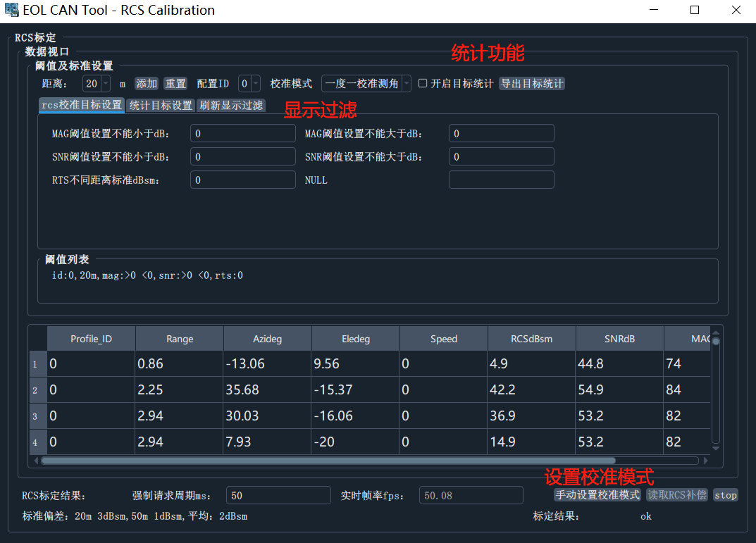Enable the 开启目标统计 checkbox
The height and width of the screenshot is (543, 756).
421,83
